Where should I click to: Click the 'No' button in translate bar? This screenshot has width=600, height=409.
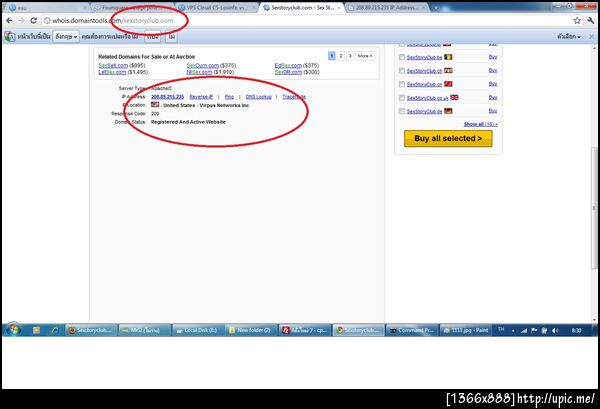click(171, 37)
